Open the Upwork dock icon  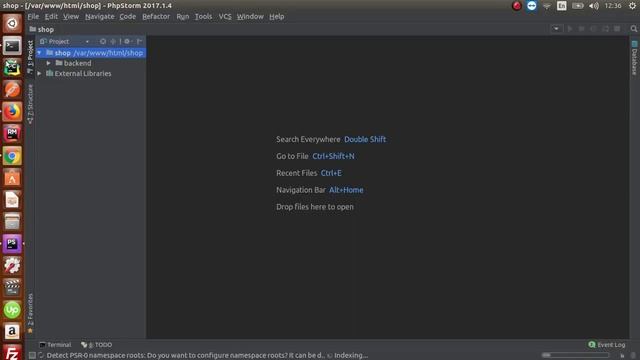coord(12,310)
